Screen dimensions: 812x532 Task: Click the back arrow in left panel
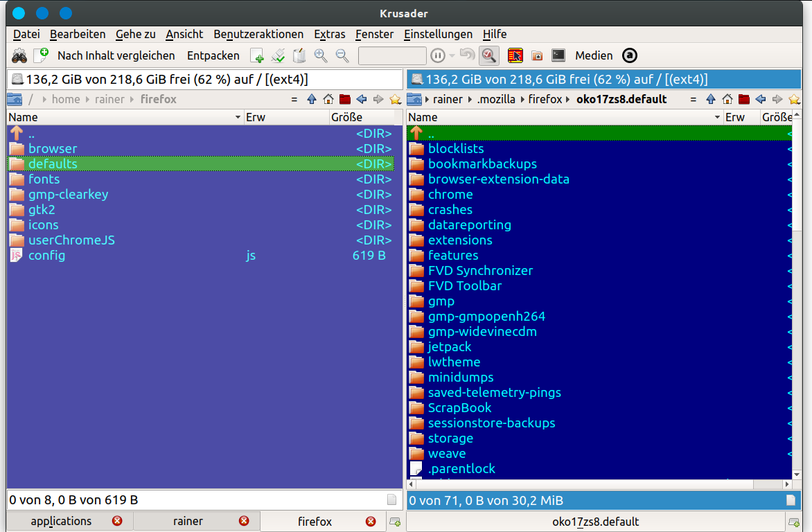pos(362,99)
